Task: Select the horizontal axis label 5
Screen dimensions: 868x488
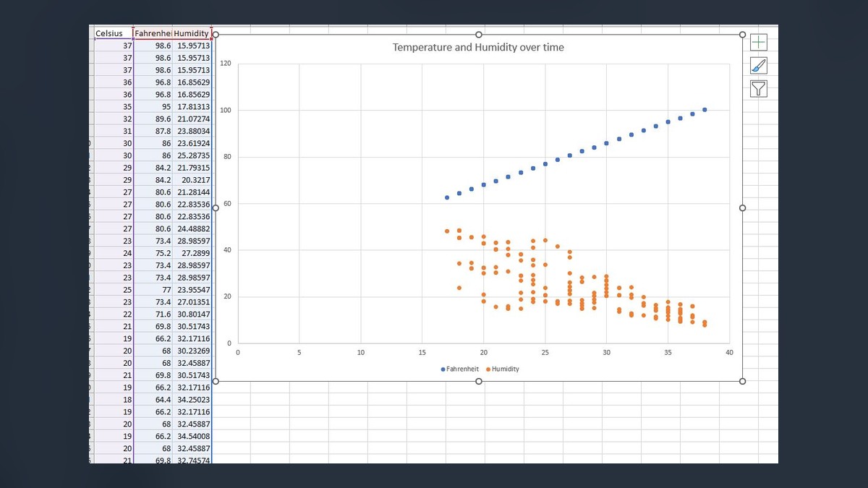Action: click(x=299, y=353)
